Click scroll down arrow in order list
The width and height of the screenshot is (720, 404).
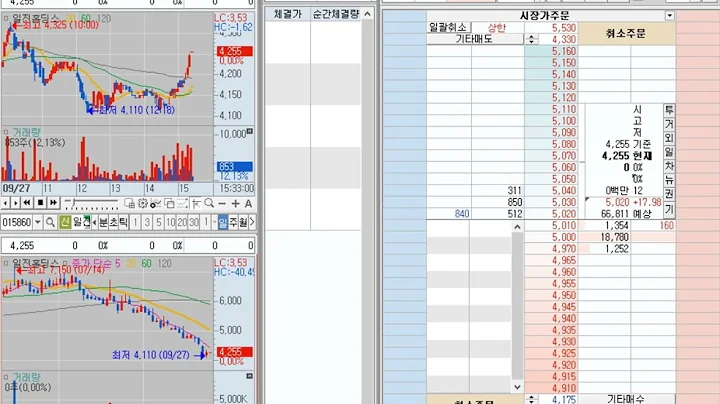point(518,387)
